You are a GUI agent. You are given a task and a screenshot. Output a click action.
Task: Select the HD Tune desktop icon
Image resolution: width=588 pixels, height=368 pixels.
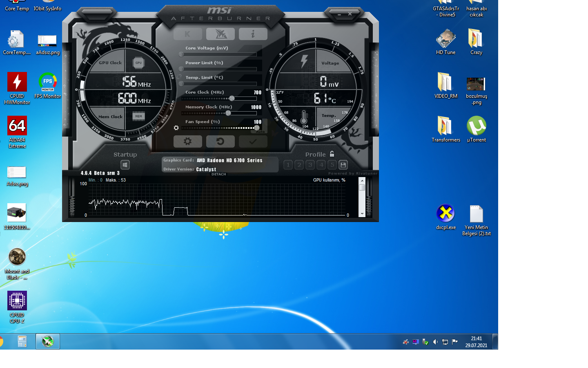pyautogui.click(x=445, y=42)
